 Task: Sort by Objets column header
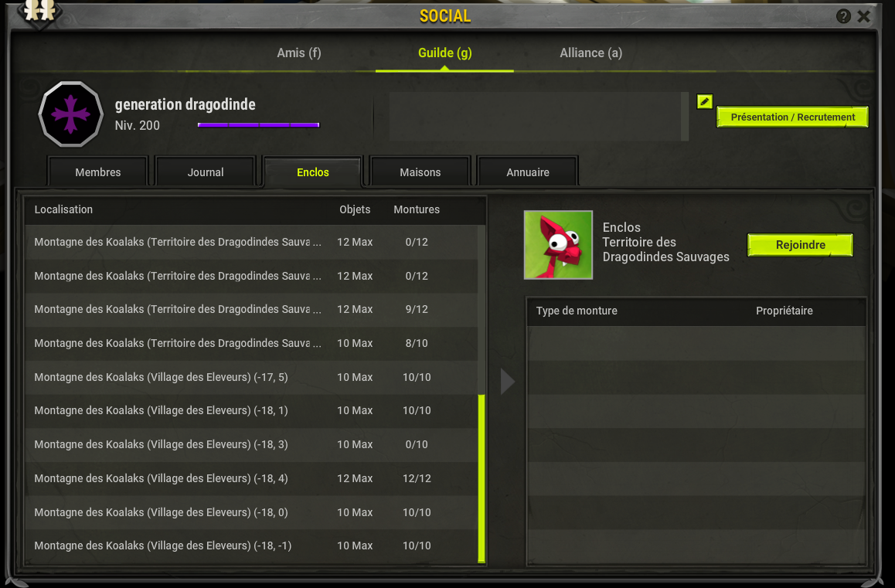click(x=355, y=209)
